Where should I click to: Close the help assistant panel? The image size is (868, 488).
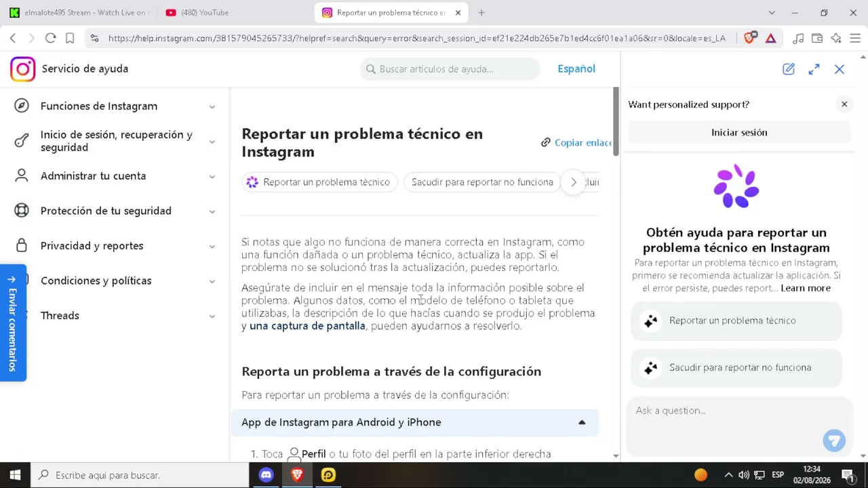840,69
